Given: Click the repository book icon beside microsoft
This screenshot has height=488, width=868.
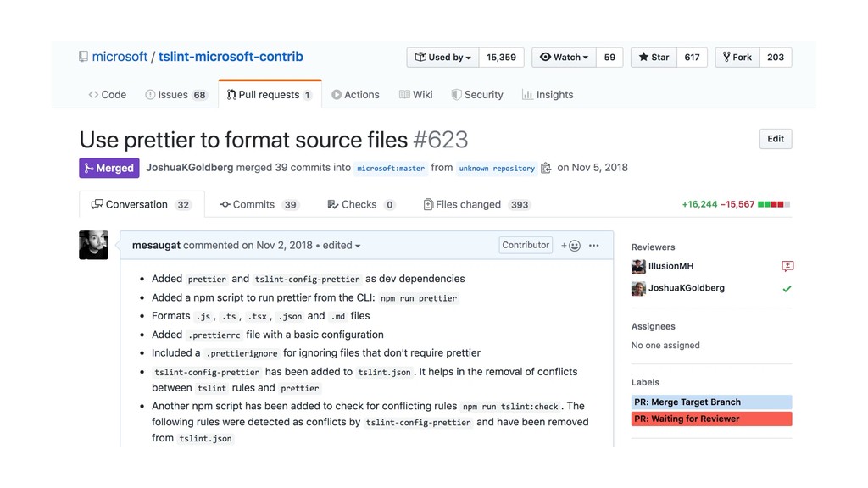Looking at the screenshot, I should [x=83, y=57].
